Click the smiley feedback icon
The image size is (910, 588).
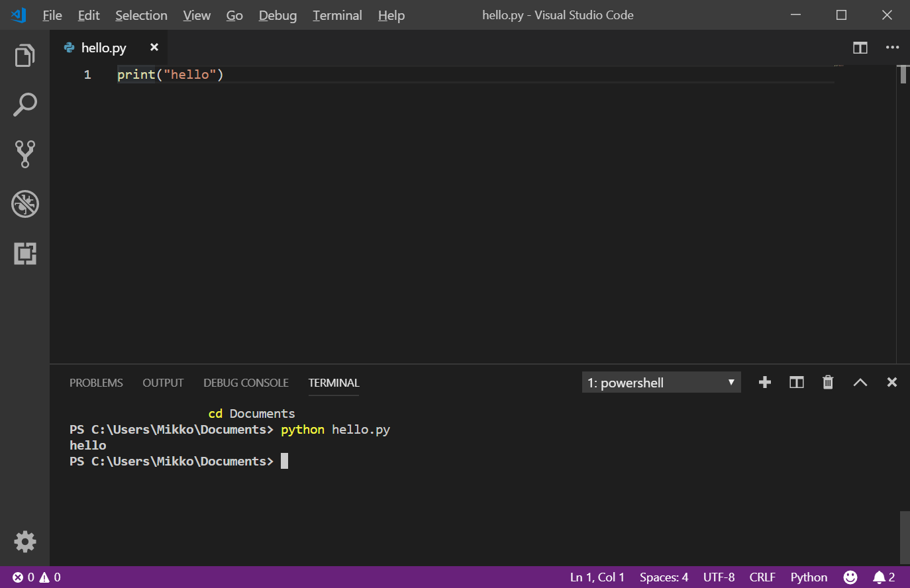[x=850, y=577]
